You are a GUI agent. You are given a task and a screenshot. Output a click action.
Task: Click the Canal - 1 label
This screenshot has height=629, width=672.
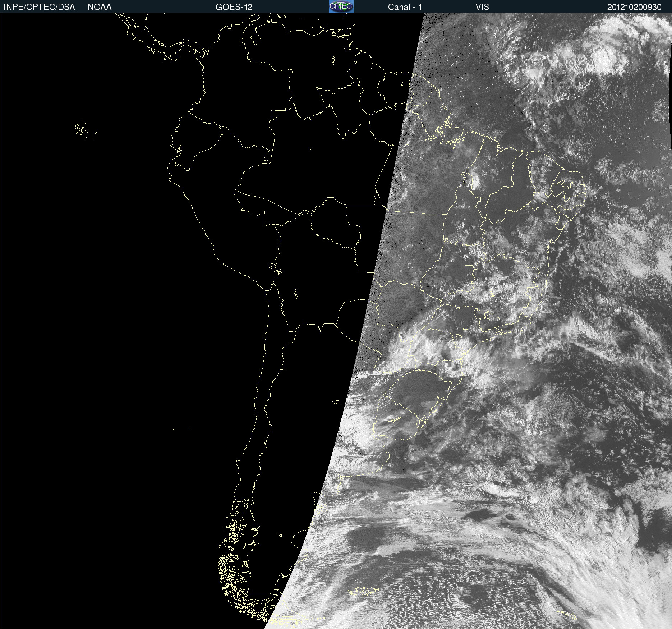click(405, 7)
